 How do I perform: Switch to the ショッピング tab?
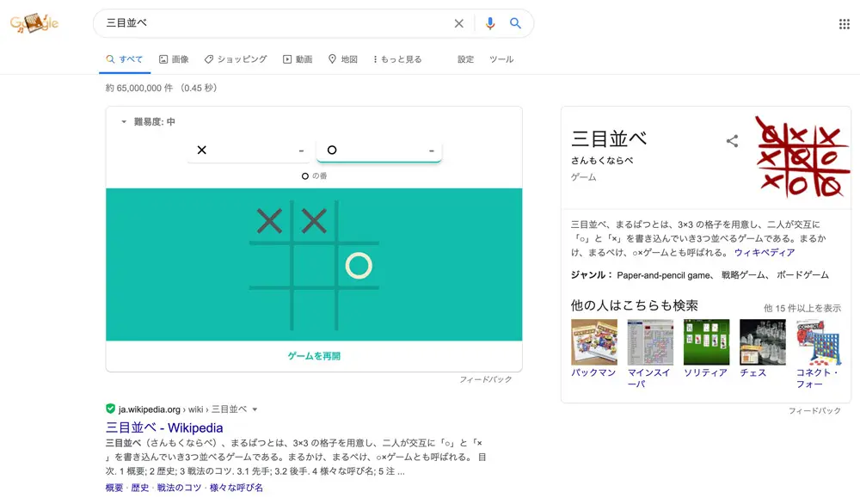tap(236, 59)
